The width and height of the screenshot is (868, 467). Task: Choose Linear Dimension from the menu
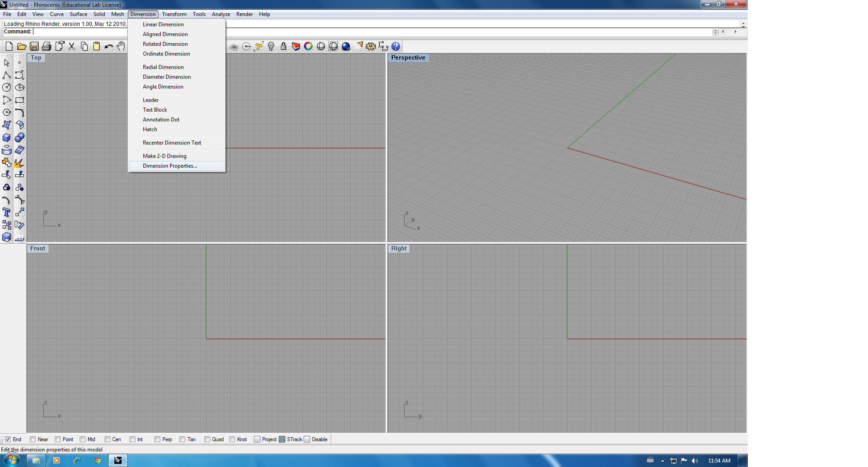coord(176,24)
